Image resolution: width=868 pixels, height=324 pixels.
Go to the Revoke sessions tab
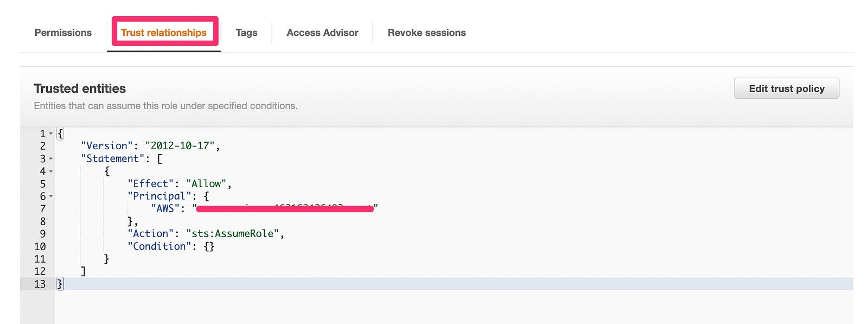coord(426,33)
